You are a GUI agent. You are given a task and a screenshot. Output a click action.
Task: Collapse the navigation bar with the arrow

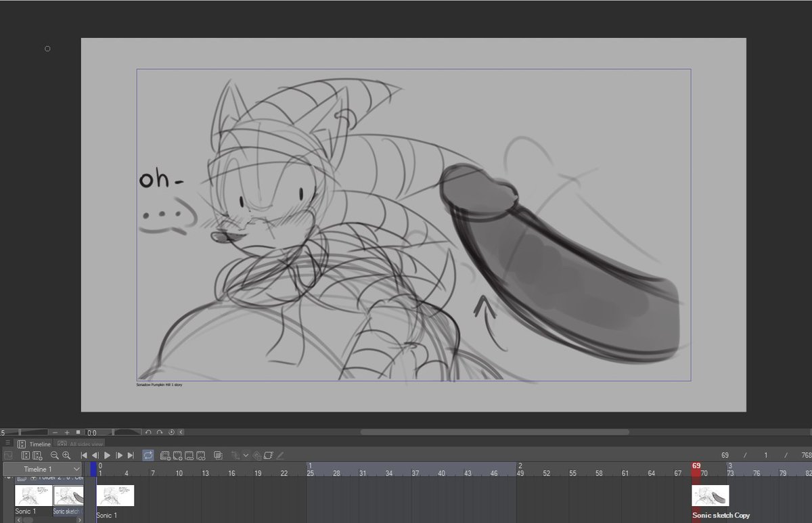point(181,432)
